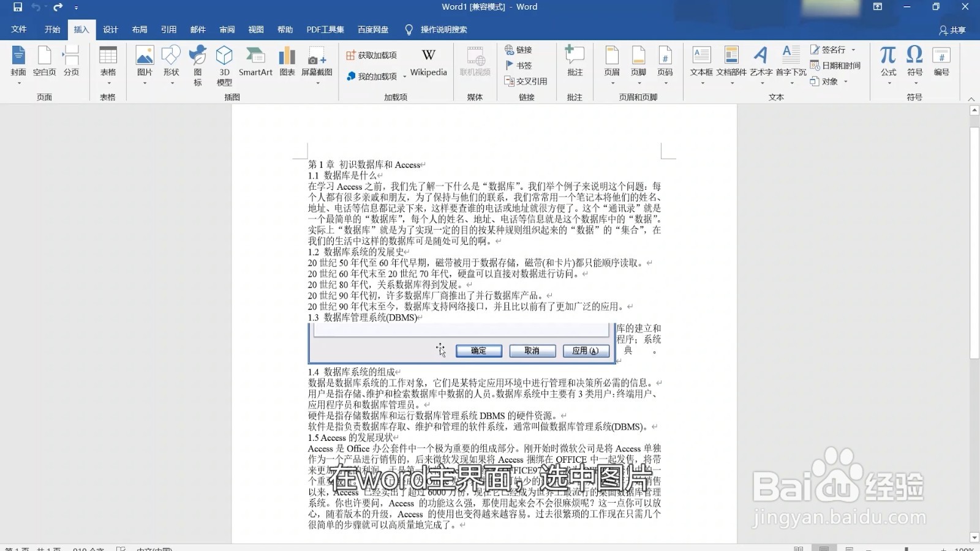
Task: Select the inserted dialog screenshot image in document
Action: point(461,343)
